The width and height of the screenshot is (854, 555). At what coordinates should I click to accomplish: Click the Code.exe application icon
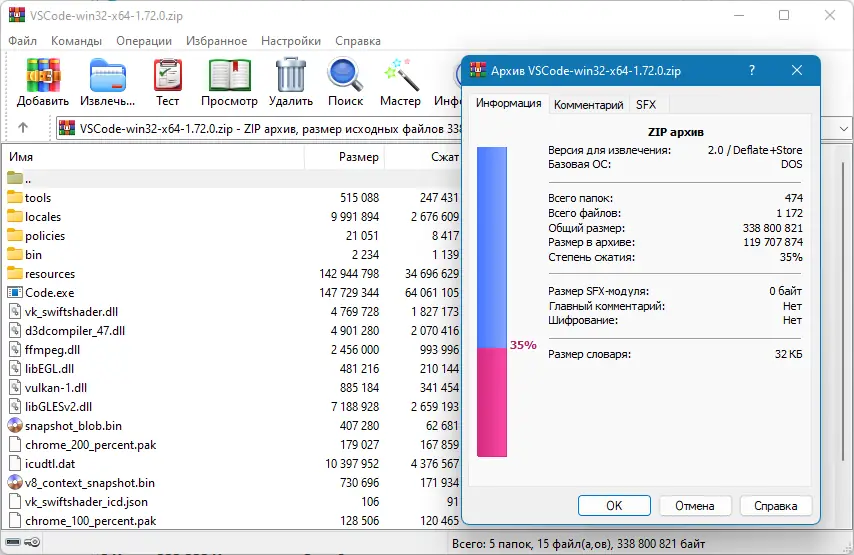point(15,292)
